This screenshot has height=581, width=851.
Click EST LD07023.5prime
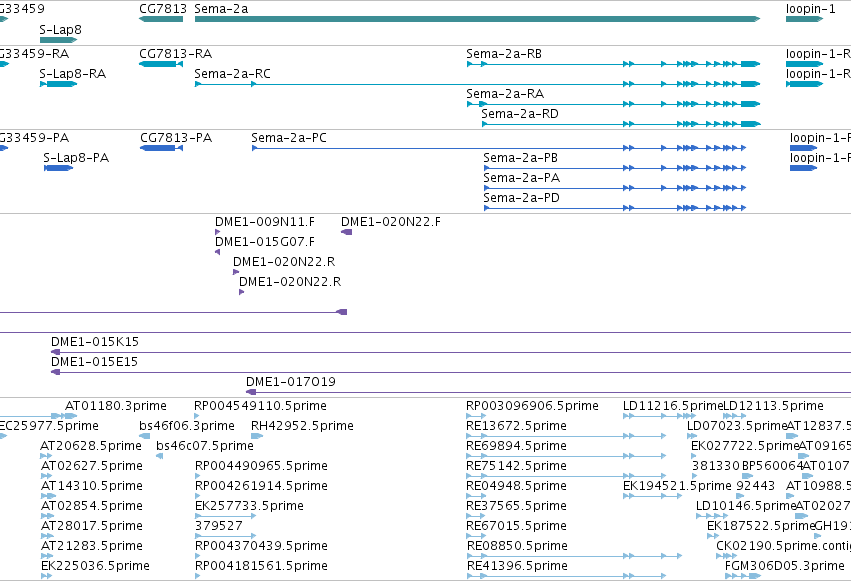click(692, 436)
